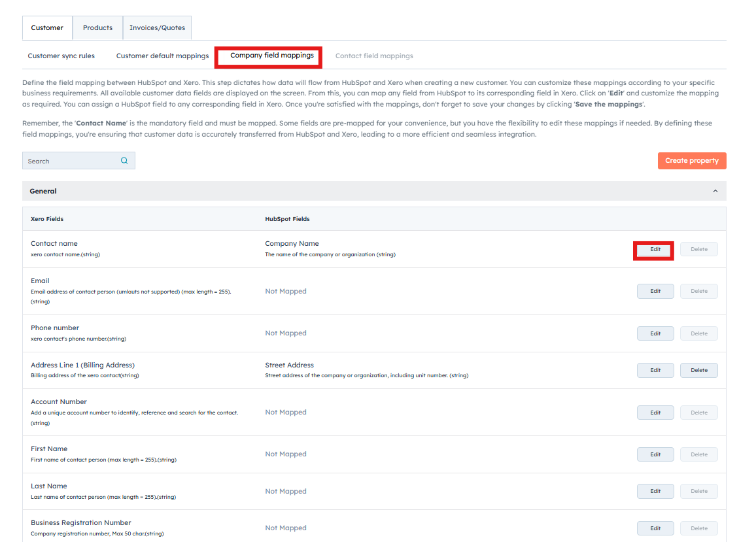Edit Business Registration Number mapping
The image size is (756, 542).
655,528
